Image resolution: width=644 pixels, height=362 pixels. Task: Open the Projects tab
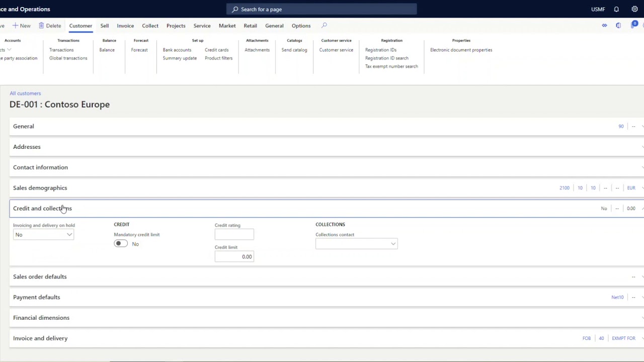[176, 26]
